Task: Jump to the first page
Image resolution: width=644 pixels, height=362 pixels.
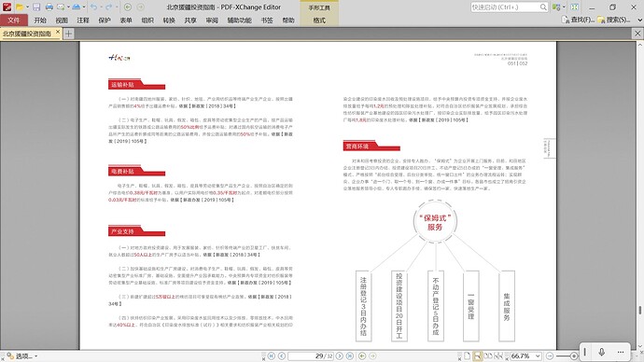Action: 272,355
